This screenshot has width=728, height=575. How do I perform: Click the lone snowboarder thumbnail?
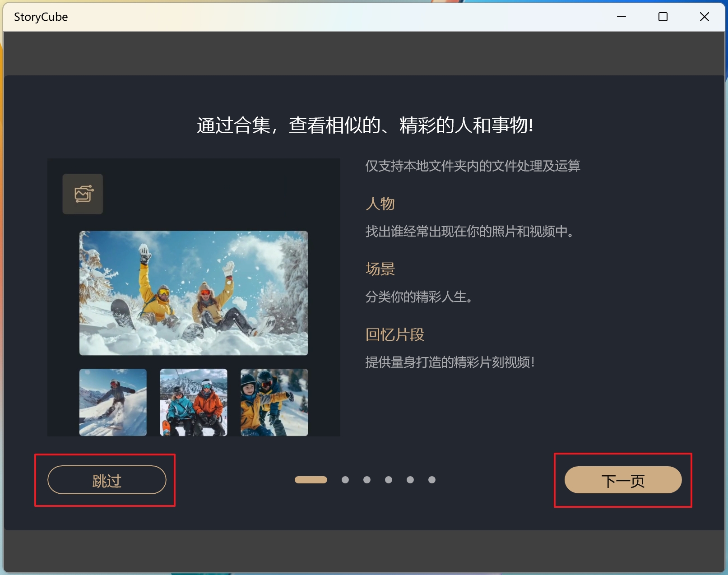[x=113, y=402]
